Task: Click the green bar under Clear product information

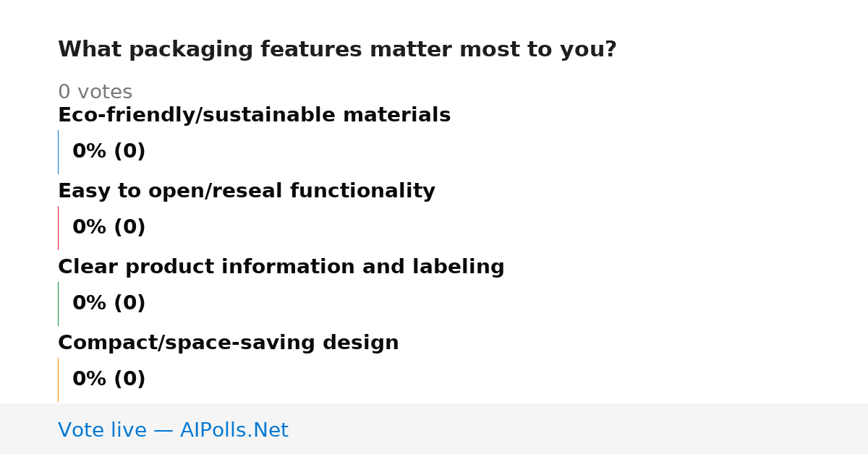Action: click(58, 304)
